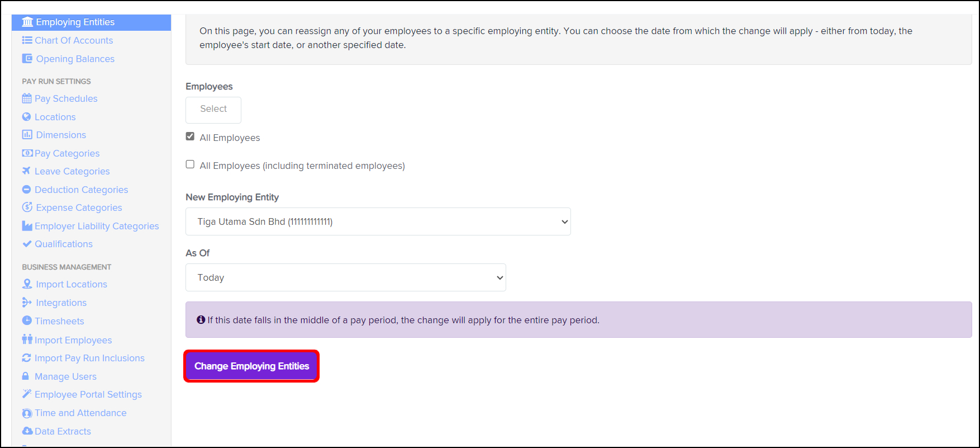Click the minus circle icon for Deduction Categories
This screenshot has width=980, height=448.
[x=26, y=190]
